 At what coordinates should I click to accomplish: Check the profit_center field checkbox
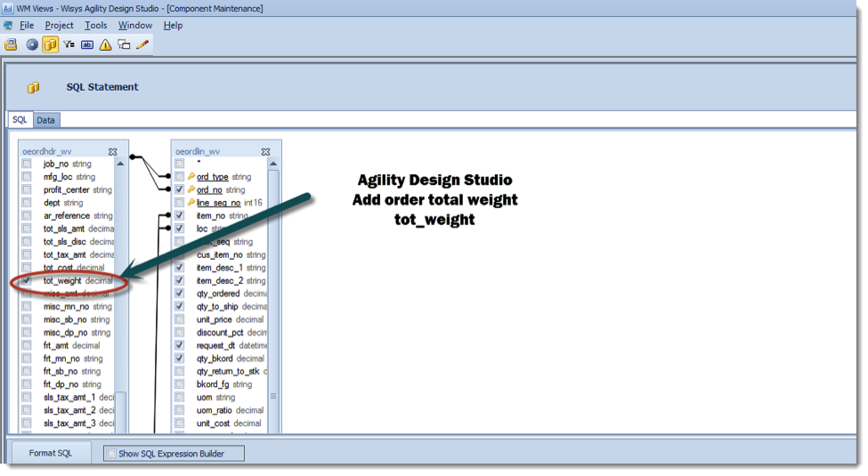(27, 190)
